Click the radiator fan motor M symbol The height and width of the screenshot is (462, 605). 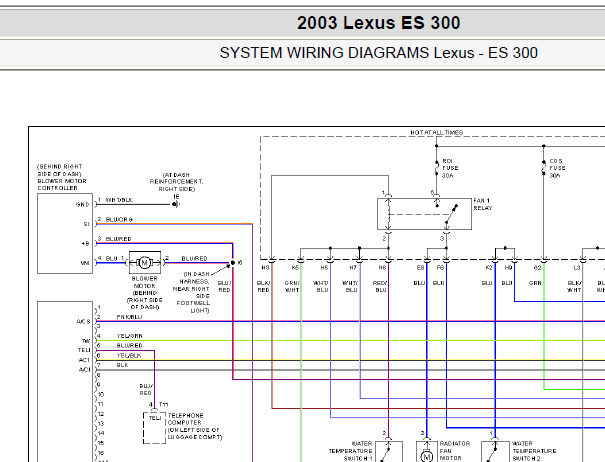point(426,456)
